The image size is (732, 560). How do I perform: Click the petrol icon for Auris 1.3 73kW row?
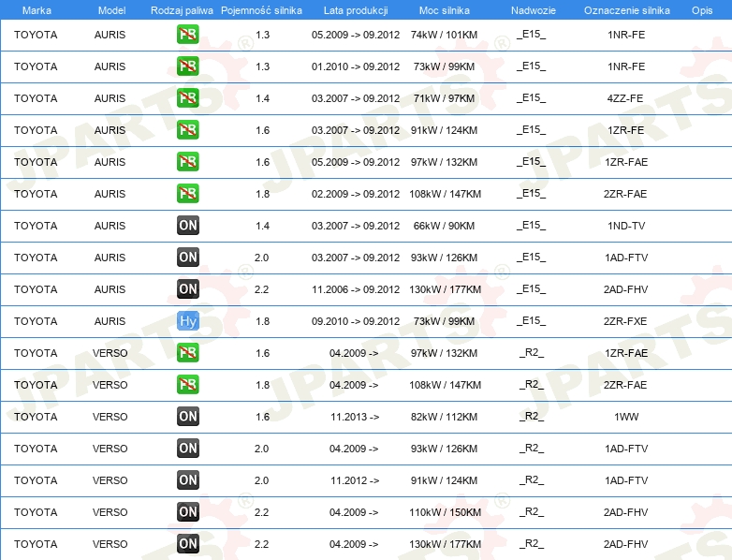click(x=187, y=66)
